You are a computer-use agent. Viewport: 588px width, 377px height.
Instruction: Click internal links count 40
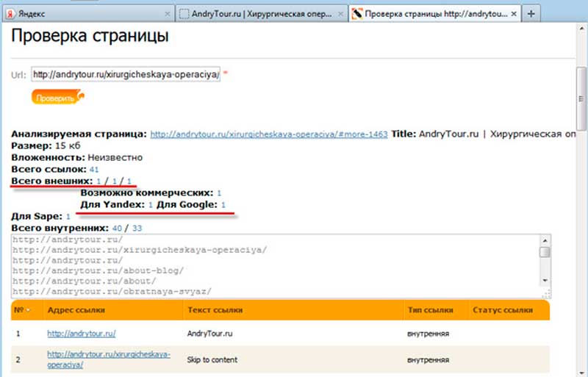pos(117,228)
